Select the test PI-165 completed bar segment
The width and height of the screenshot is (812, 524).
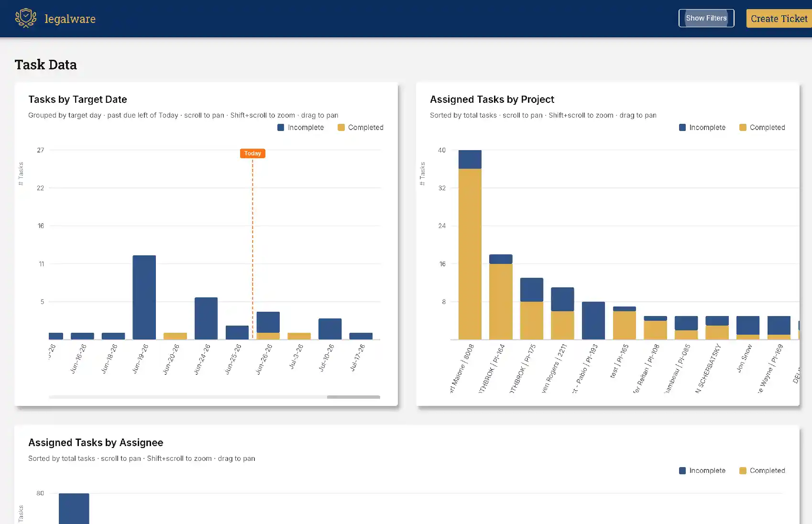point(625,325)
